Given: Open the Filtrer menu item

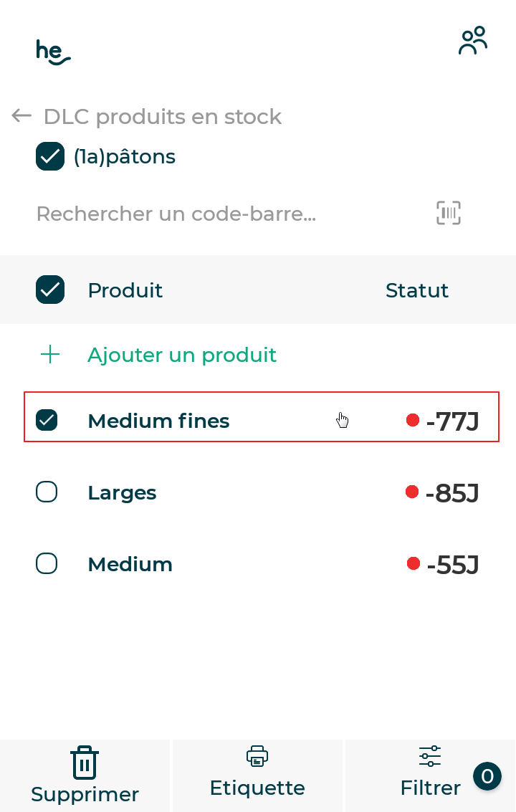Looking at the screenshot, I should click(x=430, y=775).
